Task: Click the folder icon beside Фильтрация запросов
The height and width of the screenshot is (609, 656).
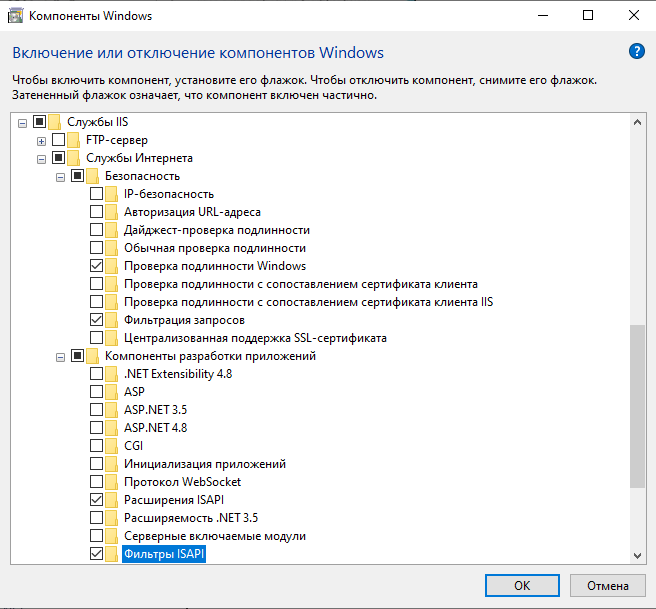Action: (x=112, y=320)
